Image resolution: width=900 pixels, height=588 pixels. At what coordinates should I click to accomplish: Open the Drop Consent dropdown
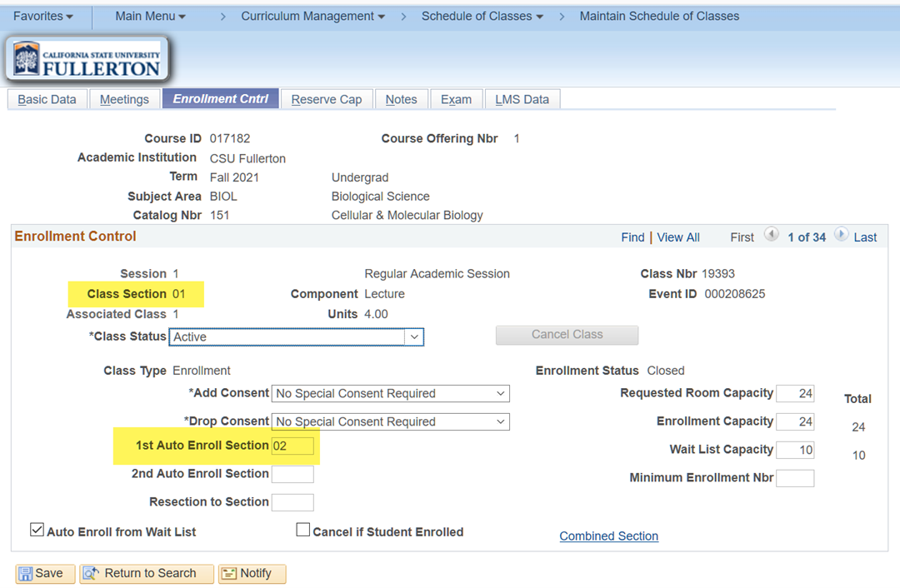(390, 421)
